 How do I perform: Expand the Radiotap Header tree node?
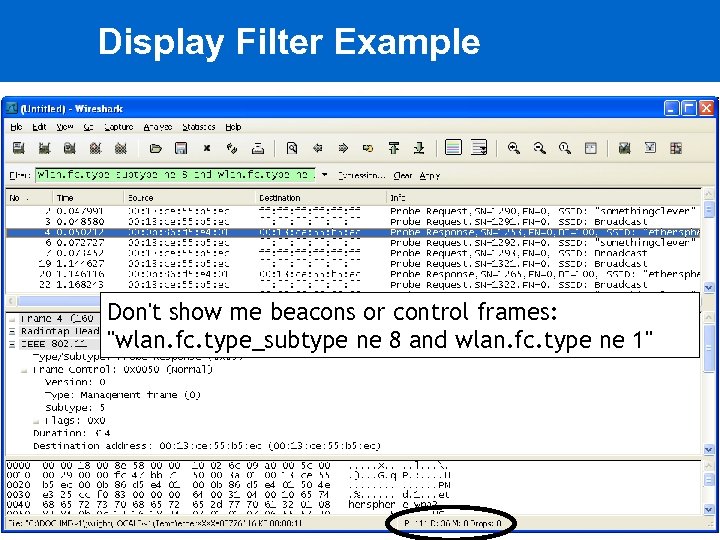point(12,331)
